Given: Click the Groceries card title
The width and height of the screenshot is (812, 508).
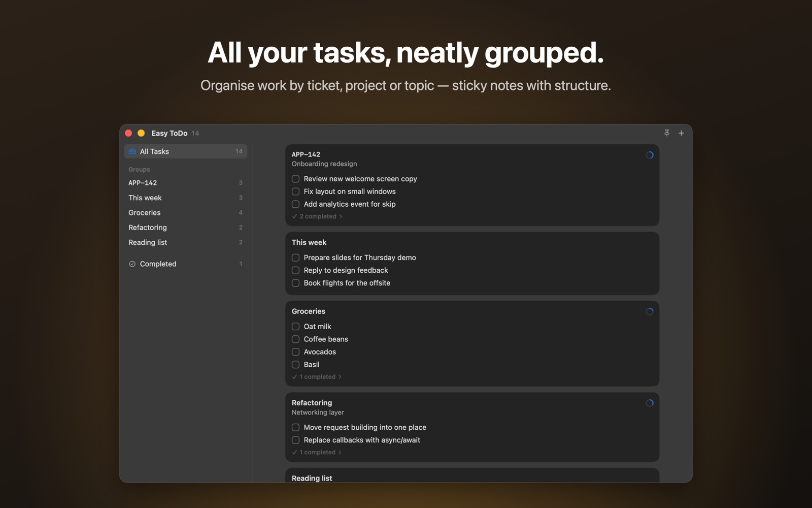Looking at the screenshot, I should [309, 311].
